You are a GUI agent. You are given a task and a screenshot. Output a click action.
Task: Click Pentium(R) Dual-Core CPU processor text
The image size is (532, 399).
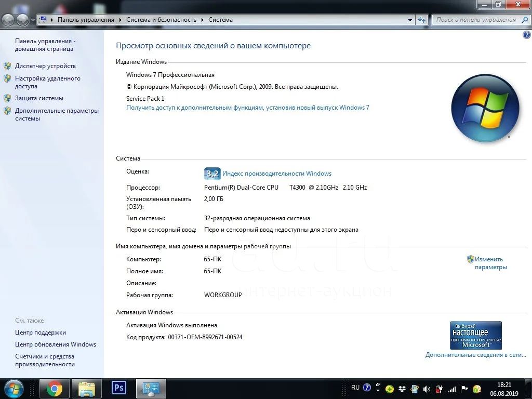pyautogui.click(x=241, y=187)
